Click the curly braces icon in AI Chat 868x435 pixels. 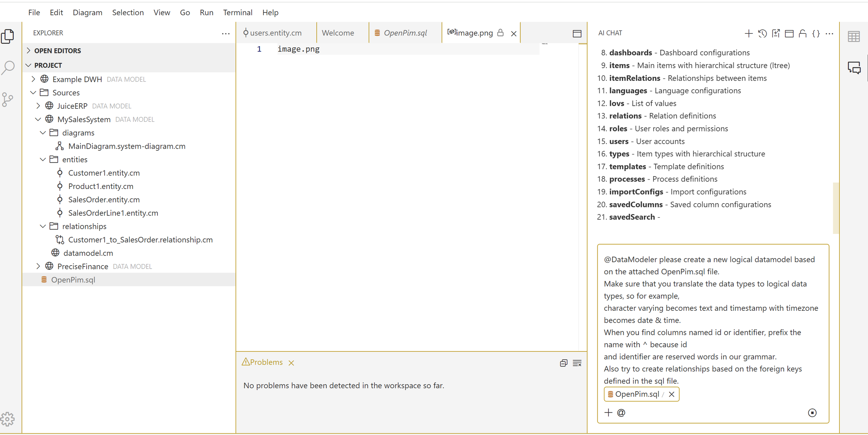816,33
